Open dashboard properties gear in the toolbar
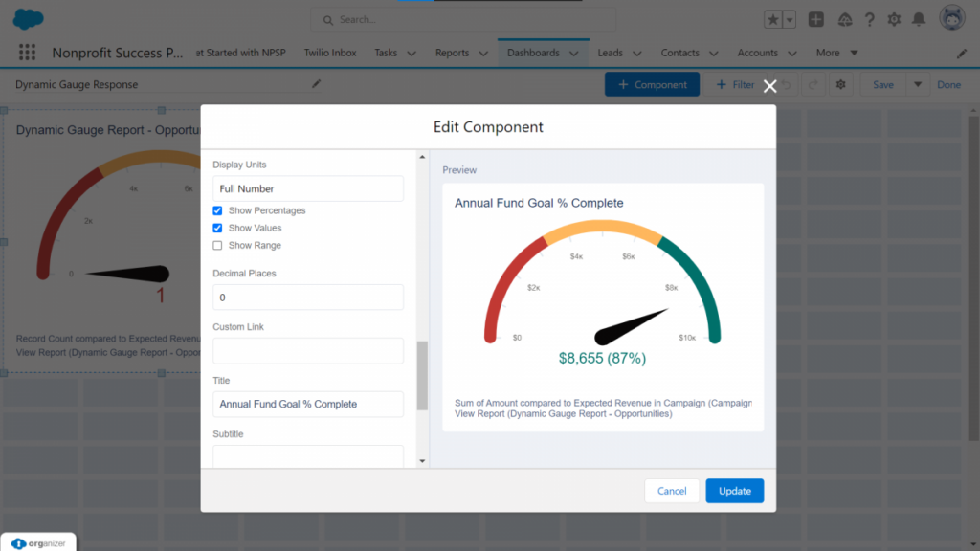 (x=842, y=84)
